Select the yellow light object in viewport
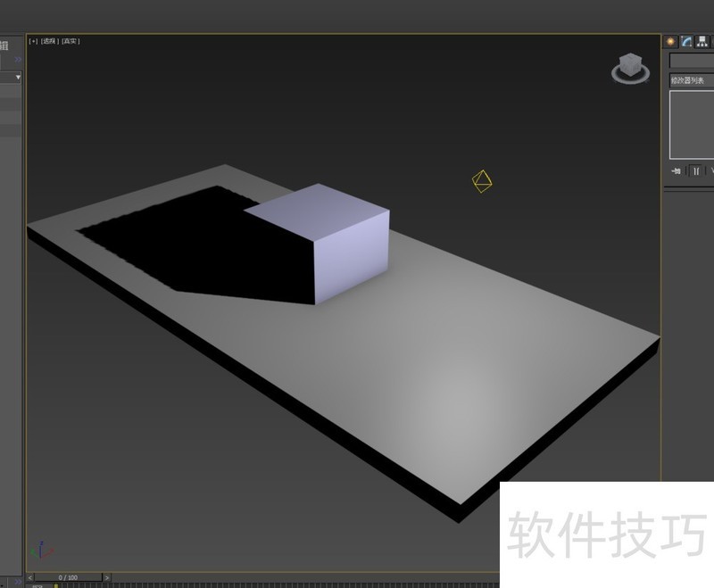The image size is (714, 588). click(482, 182)
